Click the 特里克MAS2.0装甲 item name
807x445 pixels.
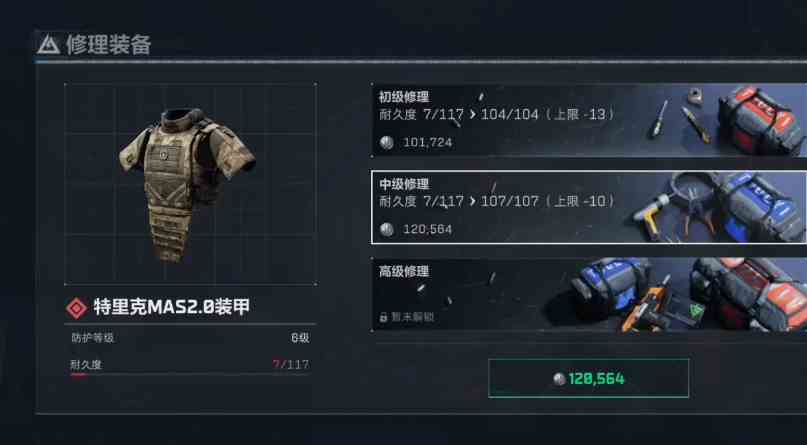[x=171, y=307]
